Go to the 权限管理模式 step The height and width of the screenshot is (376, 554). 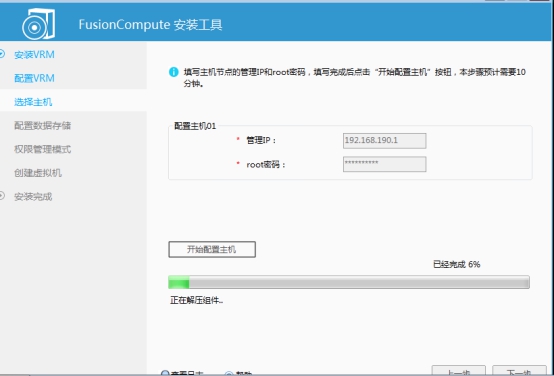tap(42, 149)
